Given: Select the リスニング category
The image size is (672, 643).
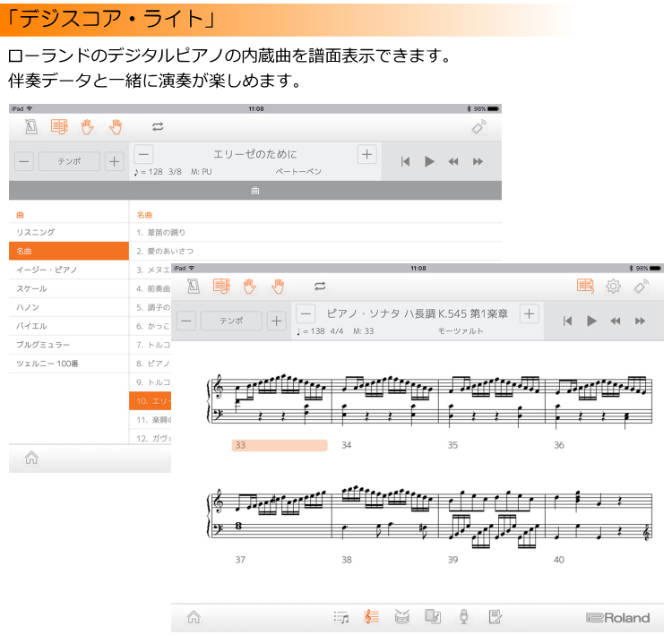Looking at the screenshot, I should (x=69, y=232).
